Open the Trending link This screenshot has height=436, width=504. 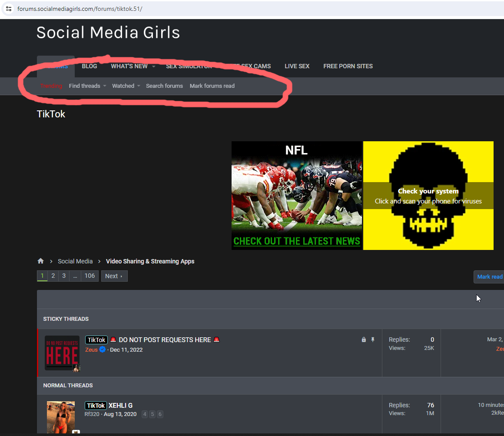point(52,86)
